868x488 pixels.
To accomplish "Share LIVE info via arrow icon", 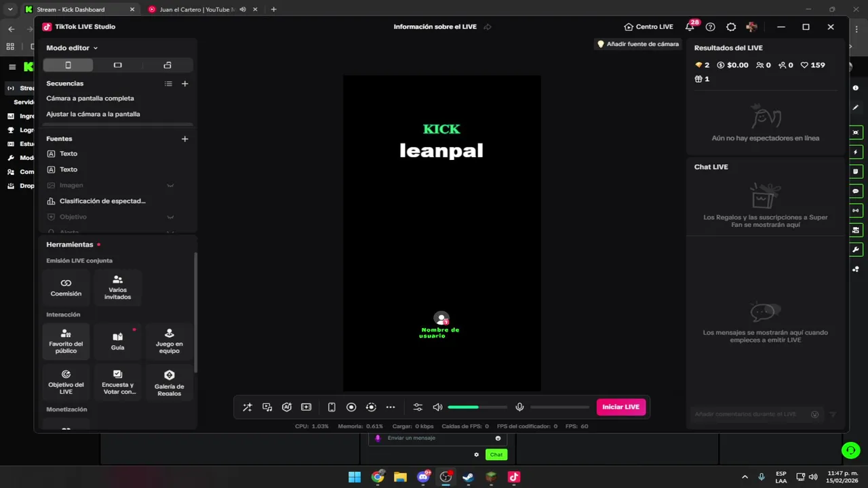I will tap(488, 27).
